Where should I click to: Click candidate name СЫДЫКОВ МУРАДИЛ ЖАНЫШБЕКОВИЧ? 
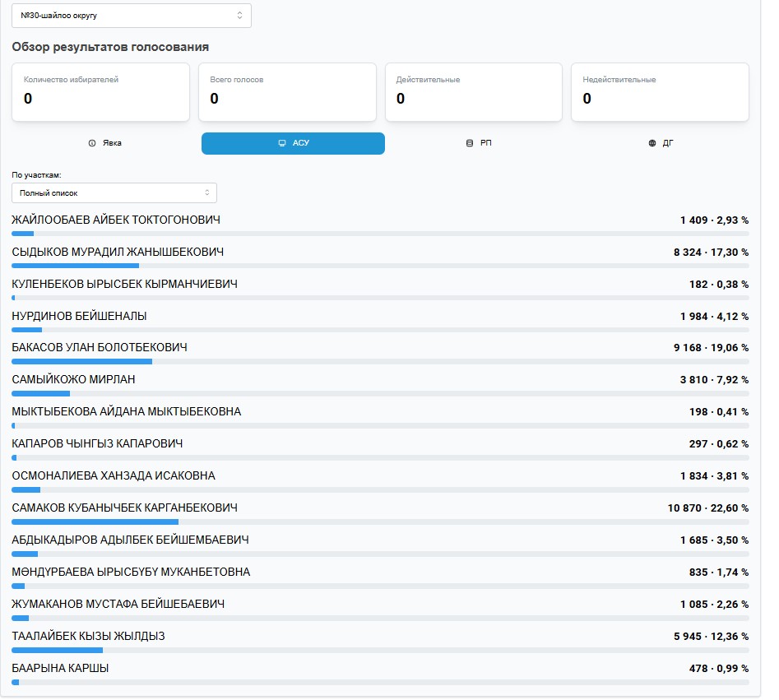[118, 252]
